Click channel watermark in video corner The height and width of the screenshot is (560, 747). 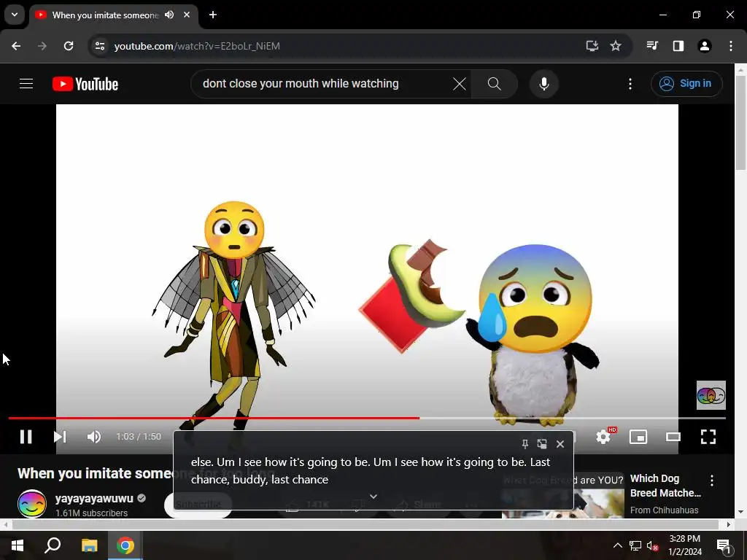point(711,395)
